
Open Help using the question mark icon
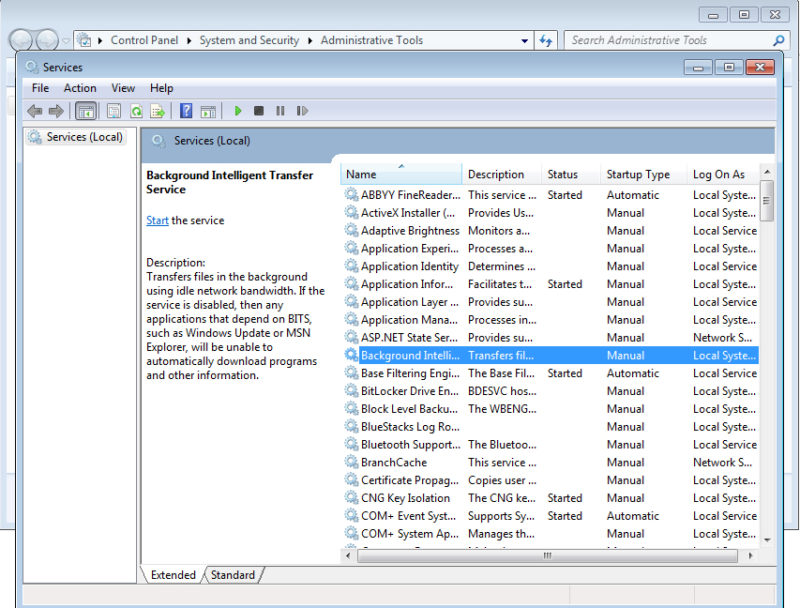pyautogui.click(x=187, y=110)
